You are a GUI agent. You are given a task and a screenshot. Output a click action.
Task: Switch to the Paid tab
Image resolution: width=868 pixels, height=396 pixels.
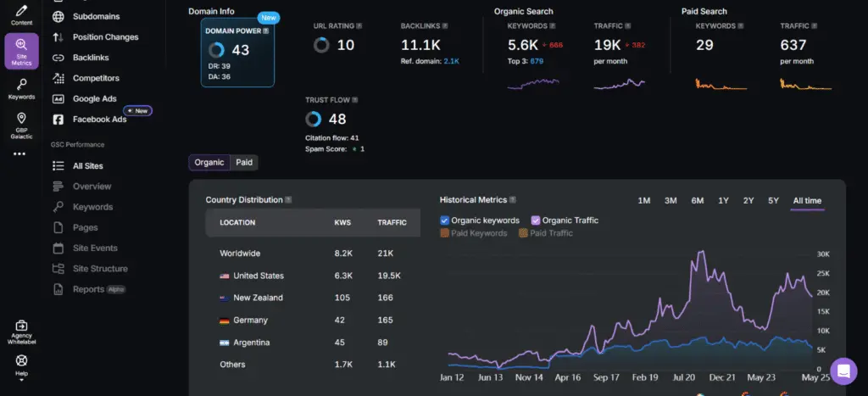click(x=244, y=162)
